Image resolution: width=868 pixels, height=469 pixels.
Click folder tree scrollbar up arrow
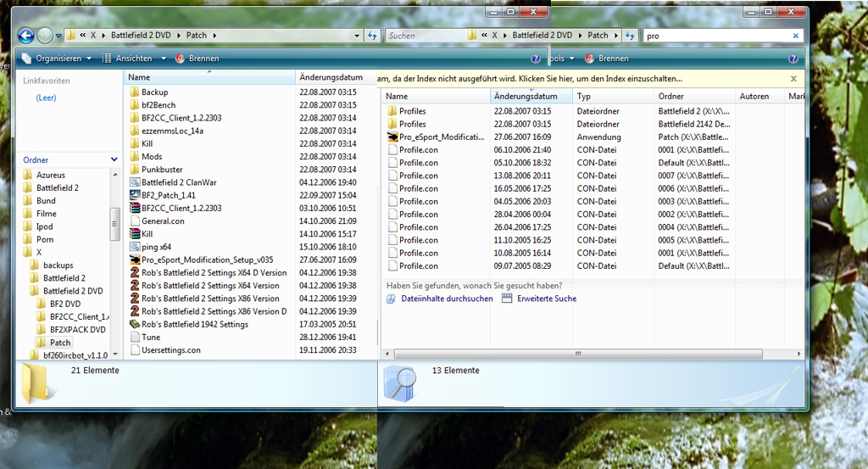[x=115, y=175]
